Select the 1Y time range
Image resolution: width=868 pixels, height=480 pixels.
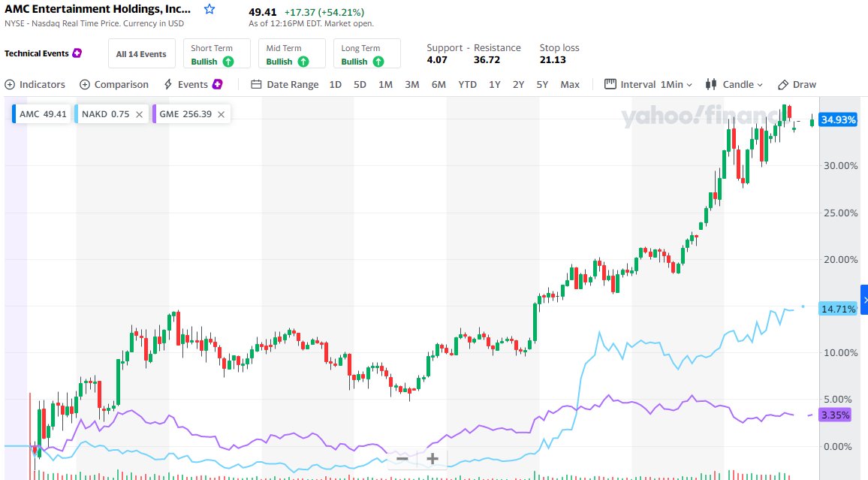click(494, 85)
